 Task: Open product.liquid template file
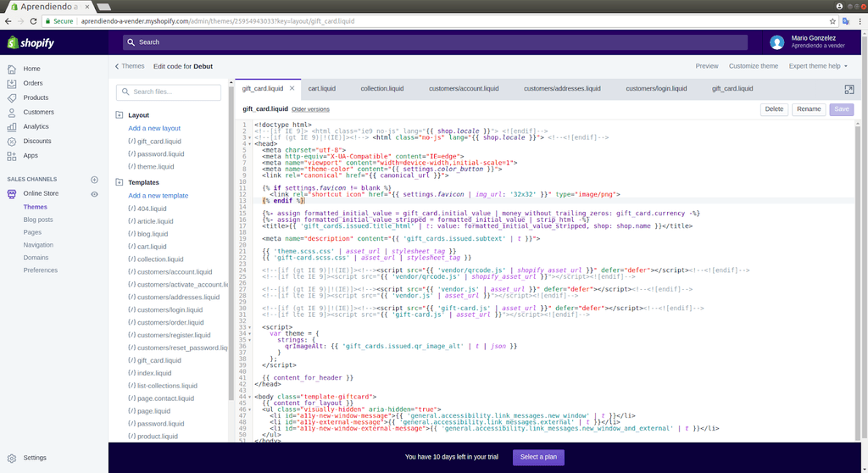coord(153,437)
